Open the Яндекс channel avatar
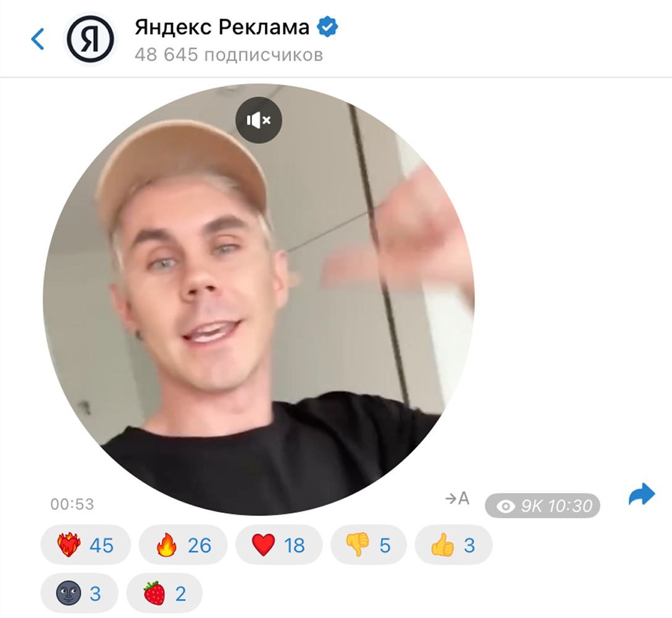Screen dimensions: 672x618 point(90,39)
